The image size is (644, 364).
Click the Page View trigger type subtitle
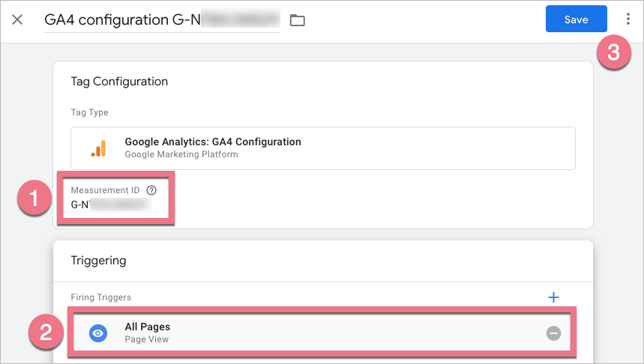pos(146,339)
